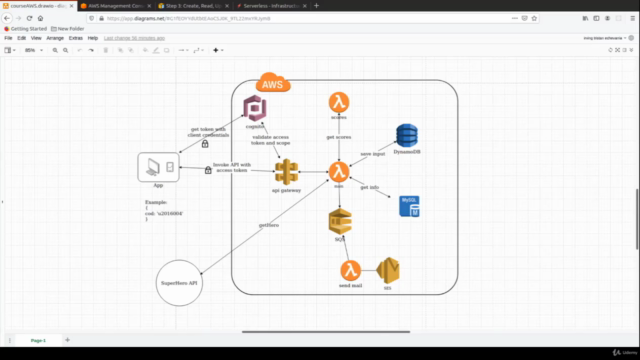Go back to previous page

(x=7, y=18)
